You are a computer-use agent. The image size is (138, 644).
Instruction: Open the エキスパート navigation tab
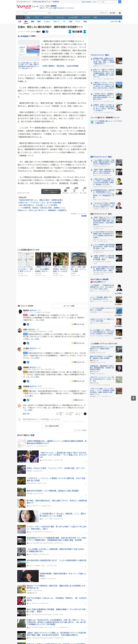48,17
